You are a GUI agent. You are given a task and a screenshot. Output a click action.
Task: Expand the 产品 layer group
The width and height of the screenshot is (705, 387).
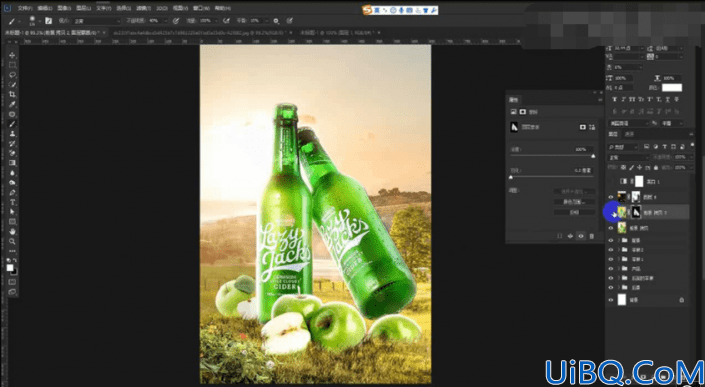pyautogui.click(x=619, y=269)
